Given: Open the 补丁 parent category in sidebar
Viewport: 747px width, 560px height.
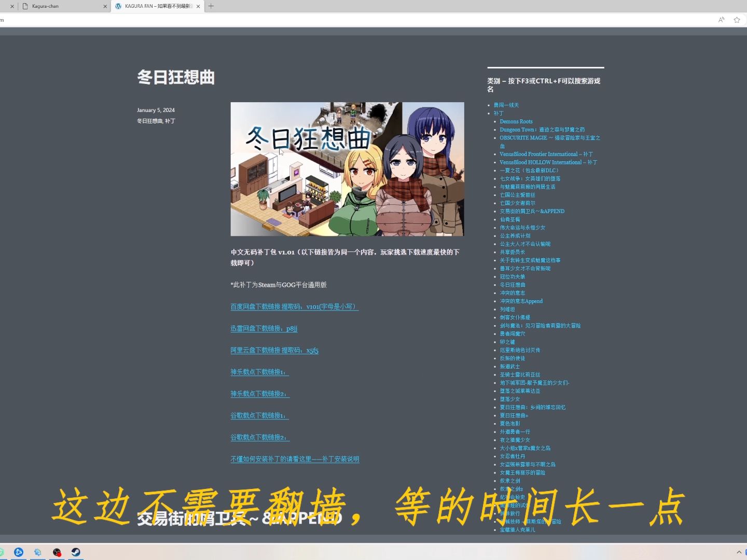Looking at the screenshot, I should (499, 113).
